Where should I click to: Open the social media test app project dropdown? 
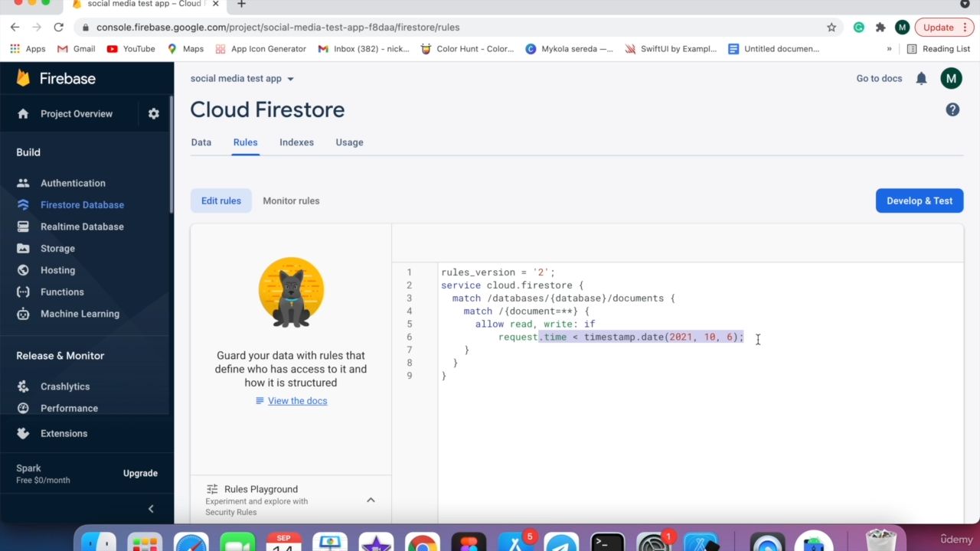click(242, 78)
